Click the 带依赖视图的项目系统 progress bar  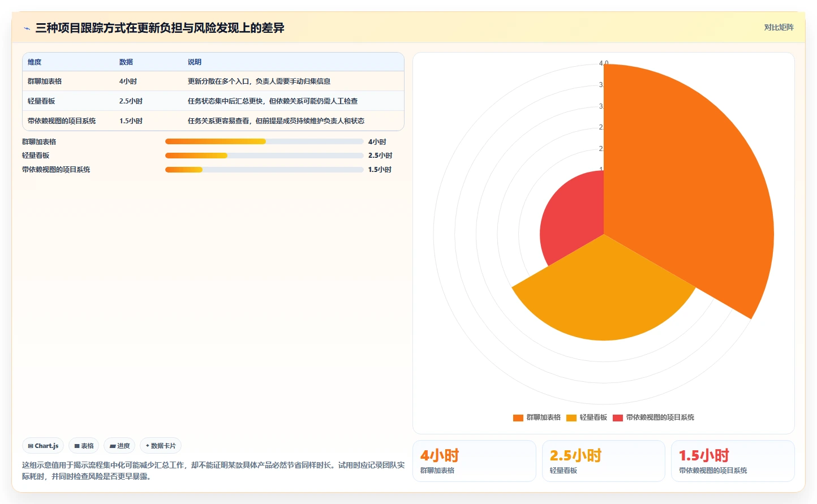pyautogui.click(x=264, y=170)
